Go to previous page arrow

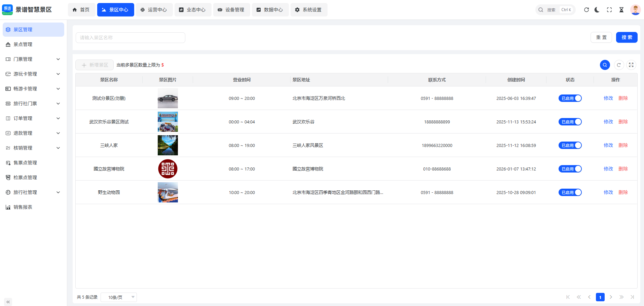point(590,297)
